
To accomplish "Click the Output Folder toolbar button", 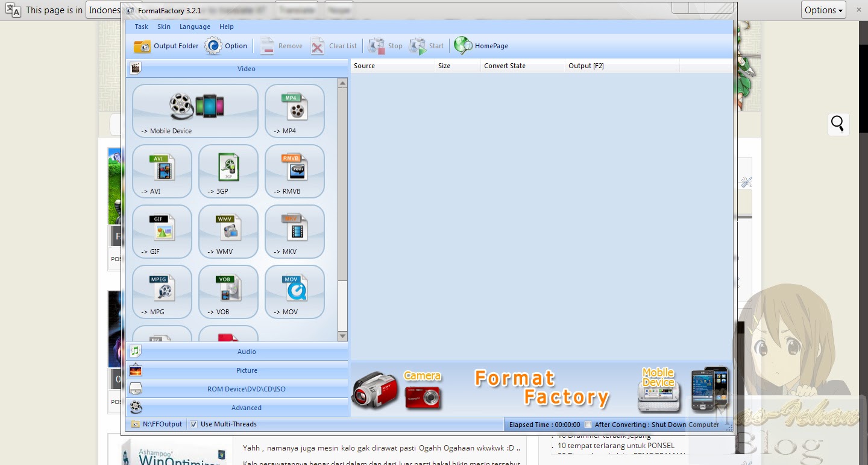I will pos(166,46).
